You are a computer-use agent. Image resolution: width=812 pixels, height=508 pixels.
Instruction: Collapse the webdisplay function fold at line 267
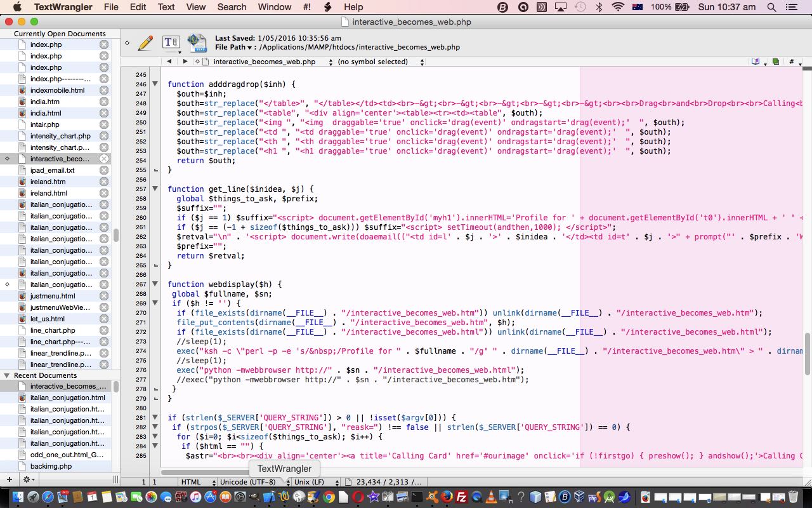(155, 284)
